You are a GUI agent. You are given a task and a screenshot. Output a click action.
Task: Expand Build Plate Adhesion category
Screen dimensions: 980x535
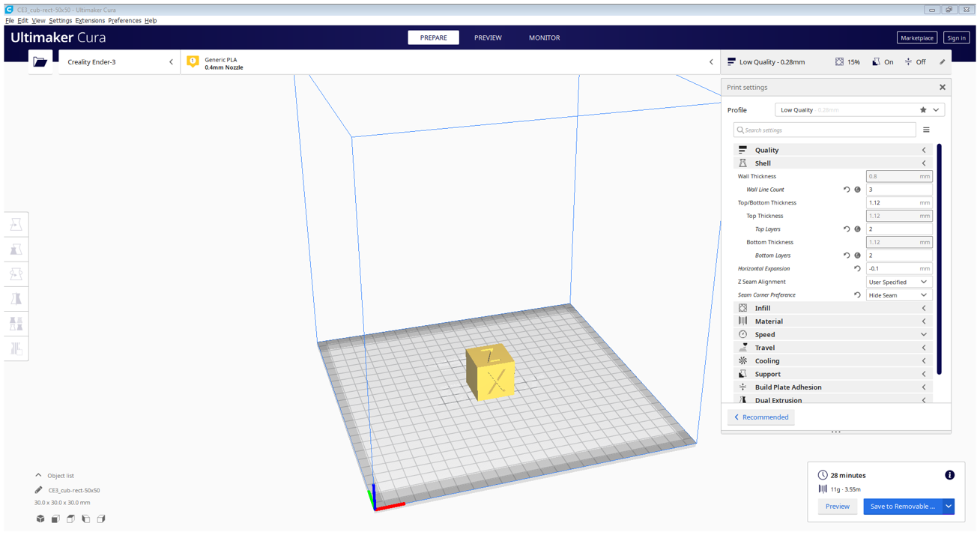[833, 387]
